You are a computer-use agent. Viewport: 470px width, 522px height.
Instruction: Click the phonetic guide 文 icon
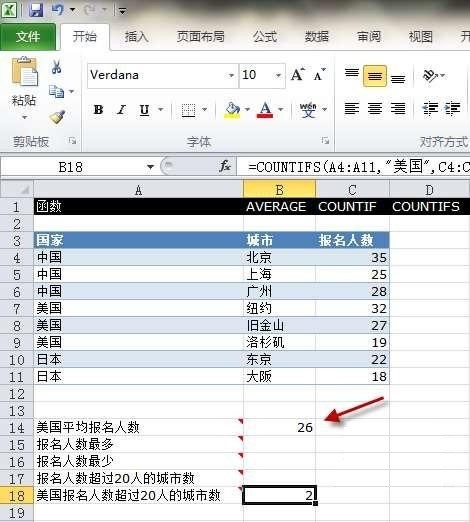coord(308,110)
